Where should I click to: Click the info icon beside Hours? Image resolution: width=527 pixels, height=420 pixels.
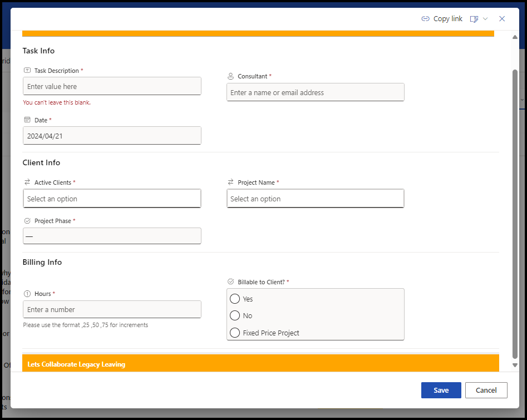click(x=26, y=293)
